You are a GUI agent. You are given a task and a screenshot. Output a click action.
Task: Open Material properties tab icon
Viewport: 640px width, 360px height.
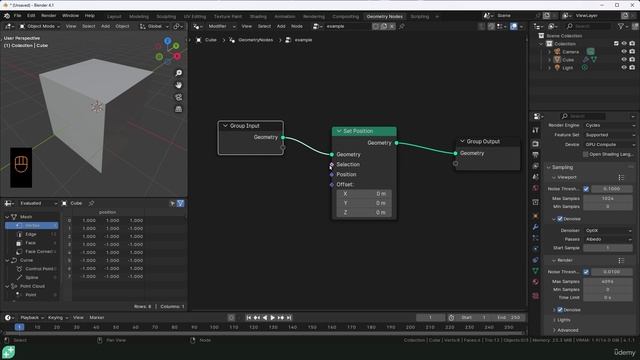tap(536, 282)
